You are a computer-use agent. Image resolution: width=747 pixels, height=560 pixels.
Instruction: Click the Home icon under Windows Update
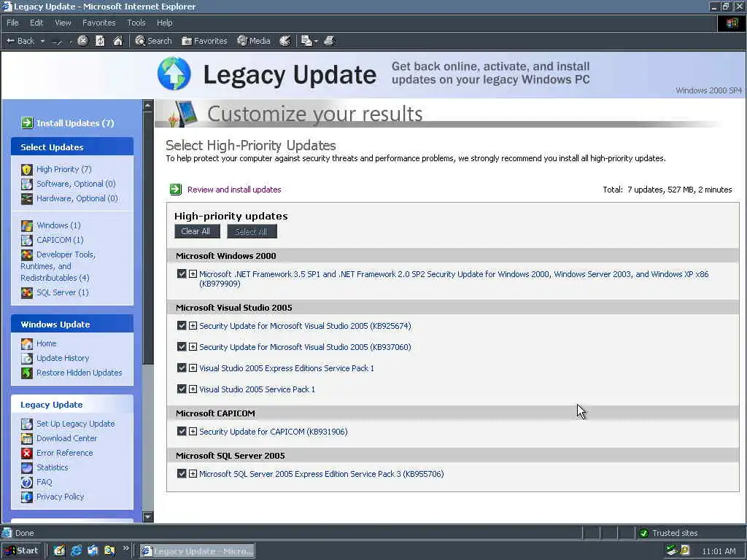point(27,343)
